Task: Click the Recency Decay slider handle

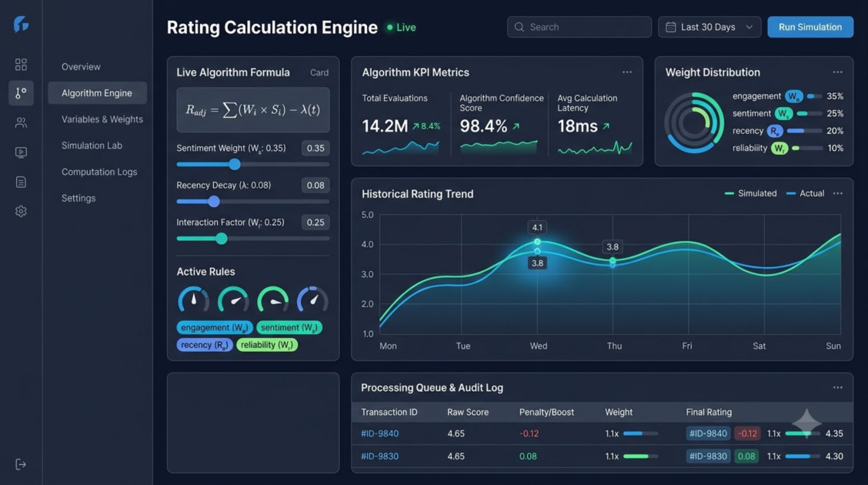Action: pos(214,202)
